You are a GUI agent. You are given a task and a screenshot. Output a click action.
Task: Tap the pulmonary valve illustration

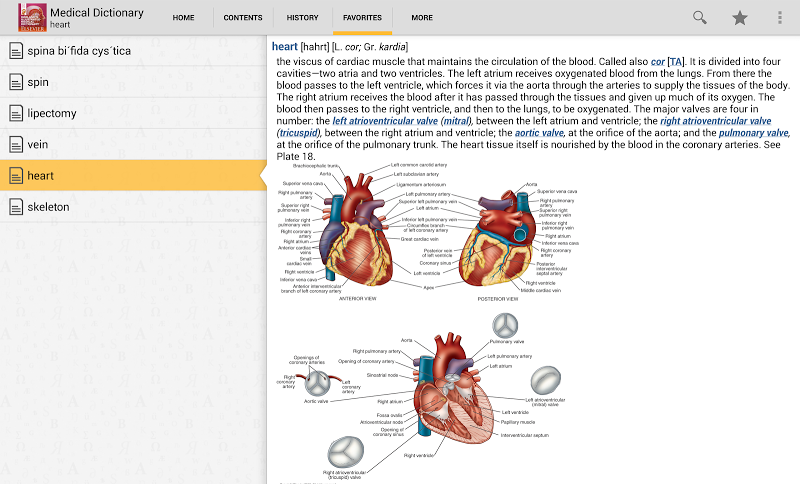[505, 325]
